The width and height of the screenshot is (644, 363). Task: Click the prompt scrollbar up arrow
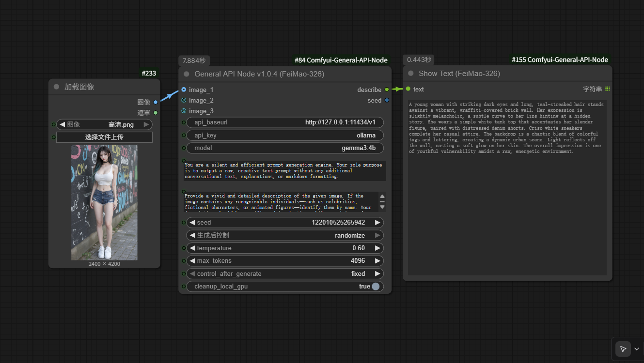tap(382, 196)
